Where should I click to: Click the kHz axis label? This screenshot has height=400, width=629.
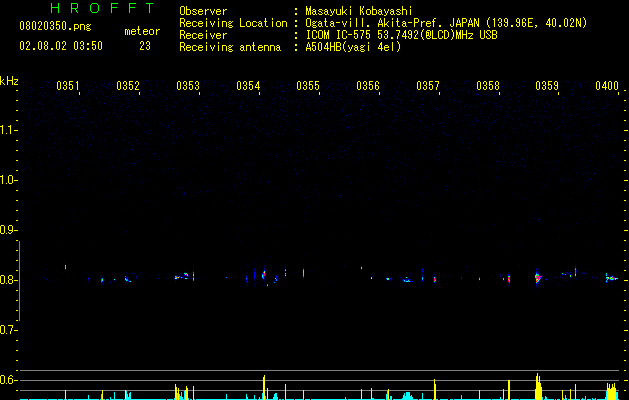click(9, 81)
